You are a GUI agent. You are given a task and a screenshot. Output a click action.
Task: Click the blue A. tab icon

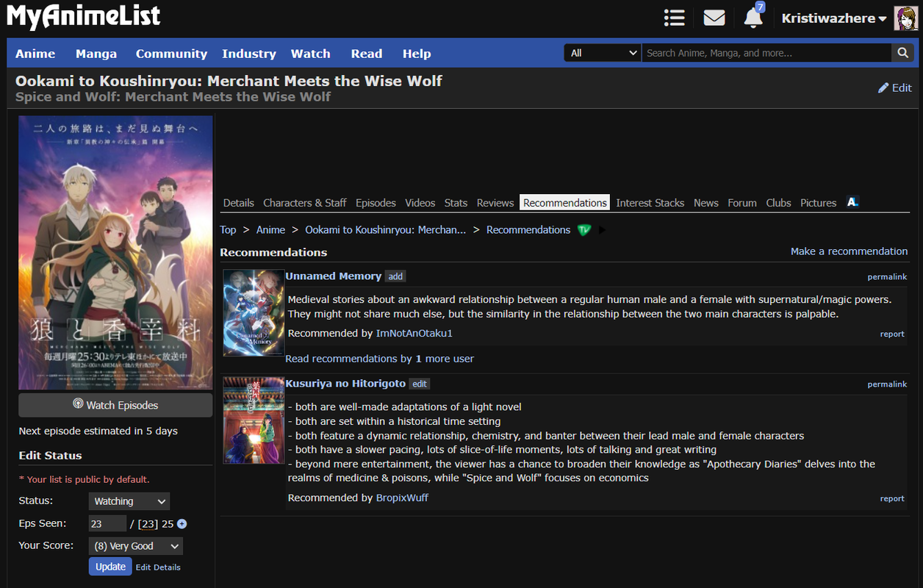(852, 202)
